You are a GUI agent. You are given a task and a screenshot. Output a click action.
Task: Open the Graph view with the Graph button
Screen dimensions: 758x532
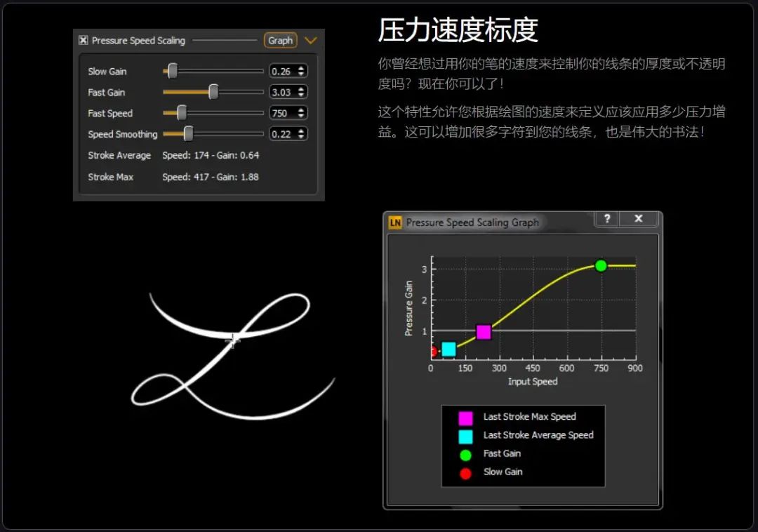(279, 40)
